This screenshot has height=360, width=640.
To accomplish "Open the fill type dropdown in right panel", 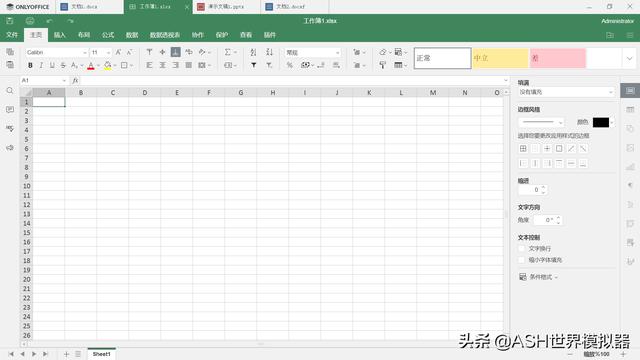I will point(566,92).
